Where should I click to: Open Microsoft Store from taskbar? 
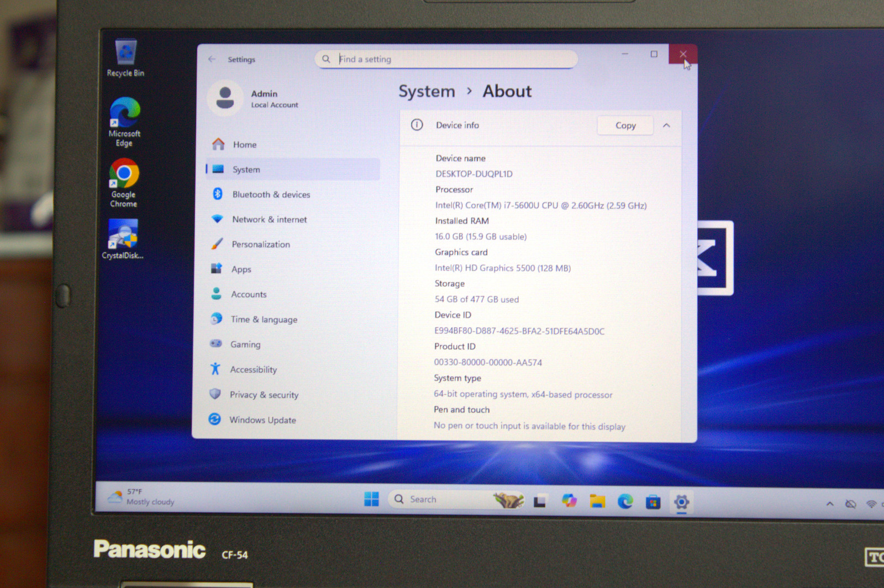[653, 502]
